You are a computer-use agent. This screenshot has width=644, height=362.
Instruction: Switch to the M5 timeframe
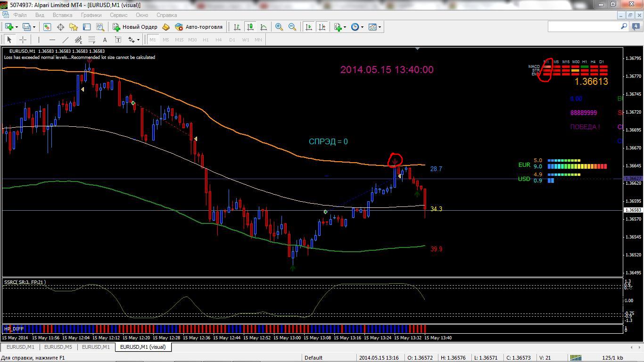[x=165, y=40]
